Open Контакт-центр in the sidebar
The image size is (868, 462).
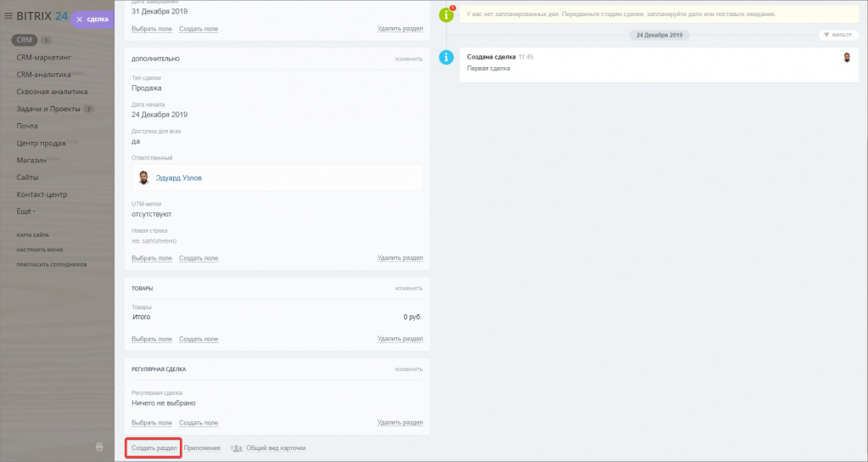point(42,194)
